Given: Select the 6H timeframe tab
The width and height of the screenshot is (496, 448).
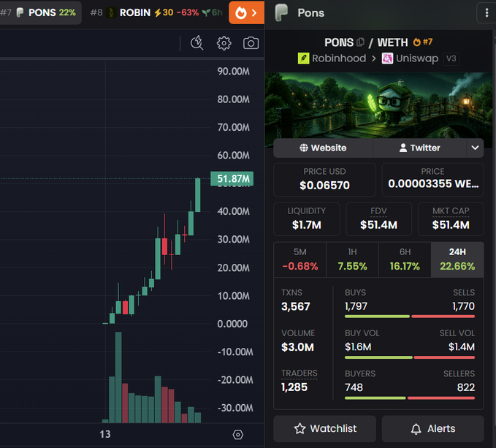Looking at the screenshot, I should [405, 259].
